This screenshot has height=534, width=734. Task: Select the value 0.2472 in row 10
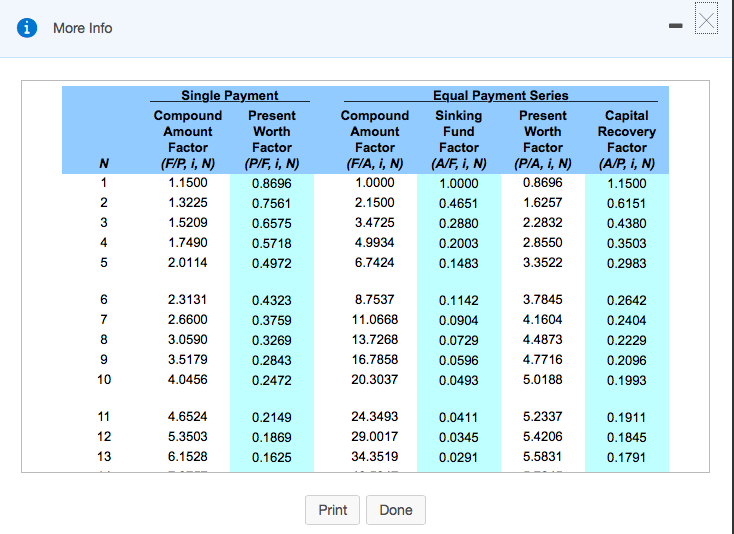pyautogui.click(x=271, y=381)
